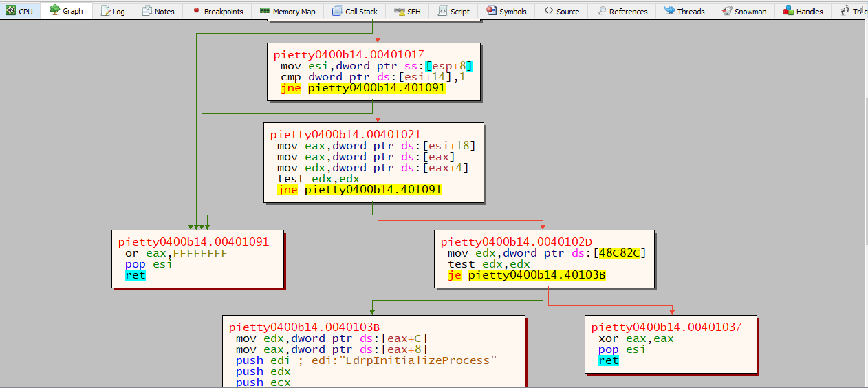Click 'mov edx,dword ptr ds:[48C82C]' instruction
Viewport: 868px width, 388px height.
pyautogui.click(x=547, y=253)
